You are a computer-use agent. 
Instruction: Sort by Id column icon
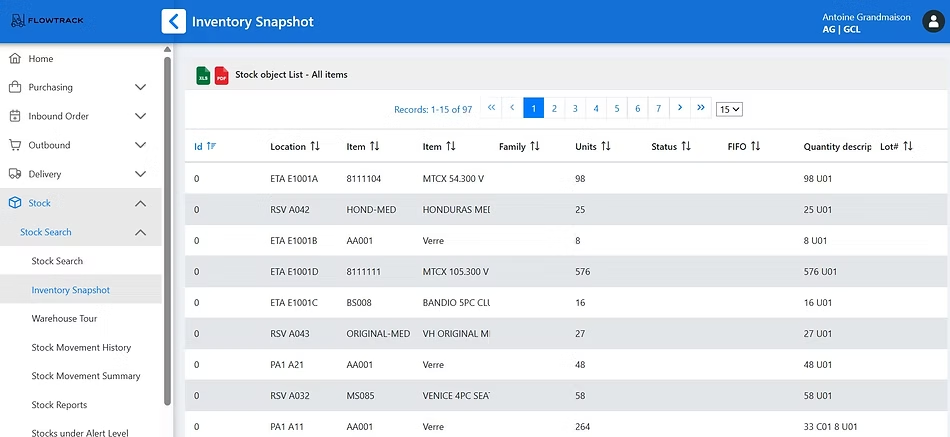tap(211, 146)
